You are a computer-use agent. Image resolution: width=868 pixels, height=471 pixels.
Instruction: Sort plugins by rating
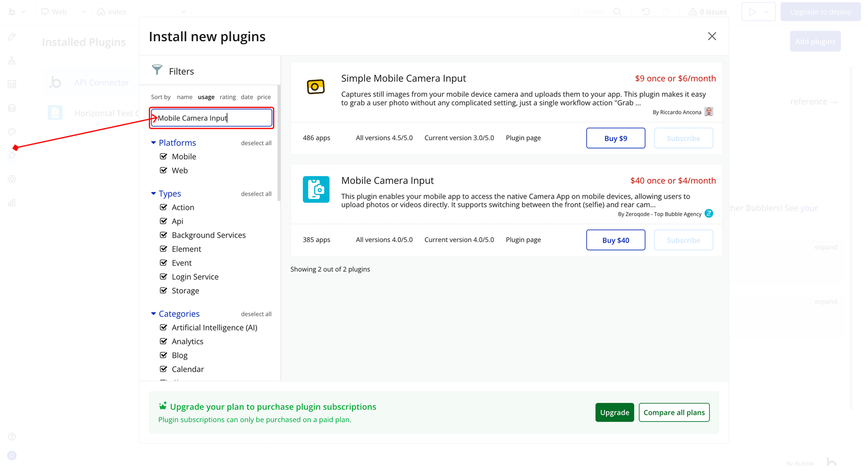(x=228, y=97)
